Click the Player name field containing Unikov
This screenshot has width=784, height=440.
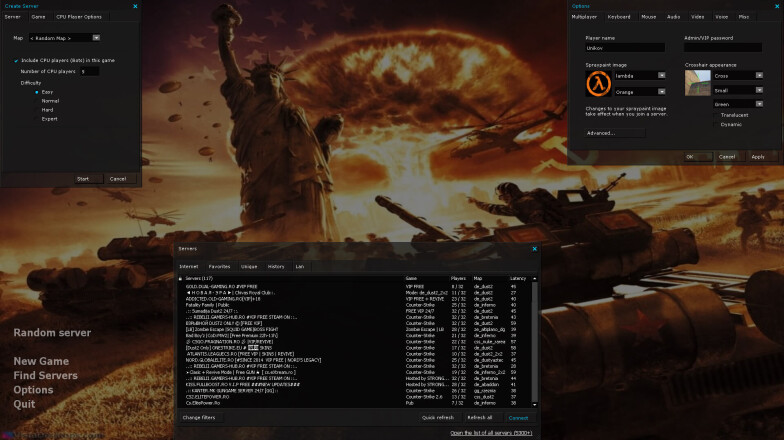(x=625, y=48)
